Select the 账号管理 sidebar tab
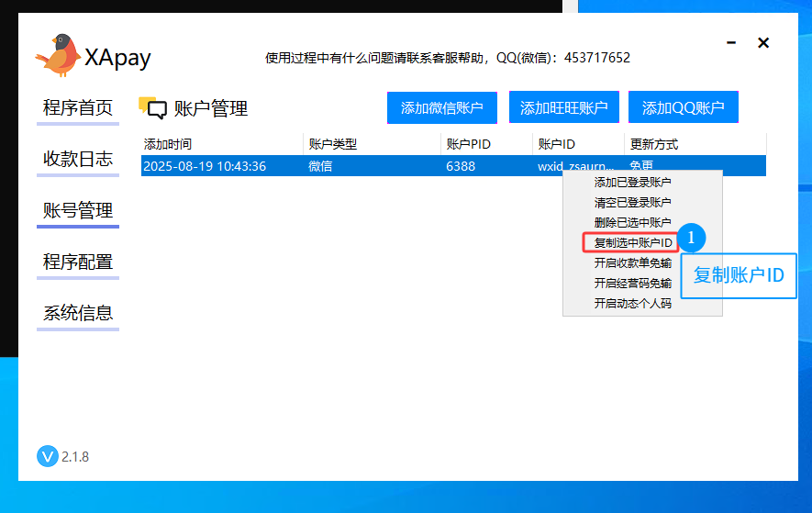Image resolution: width=812 pixels, height=513 pixels. [x=78, y=211]
